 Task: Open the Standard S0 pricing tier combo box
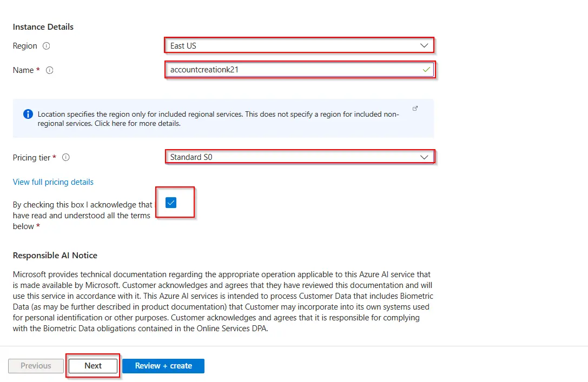292,157
